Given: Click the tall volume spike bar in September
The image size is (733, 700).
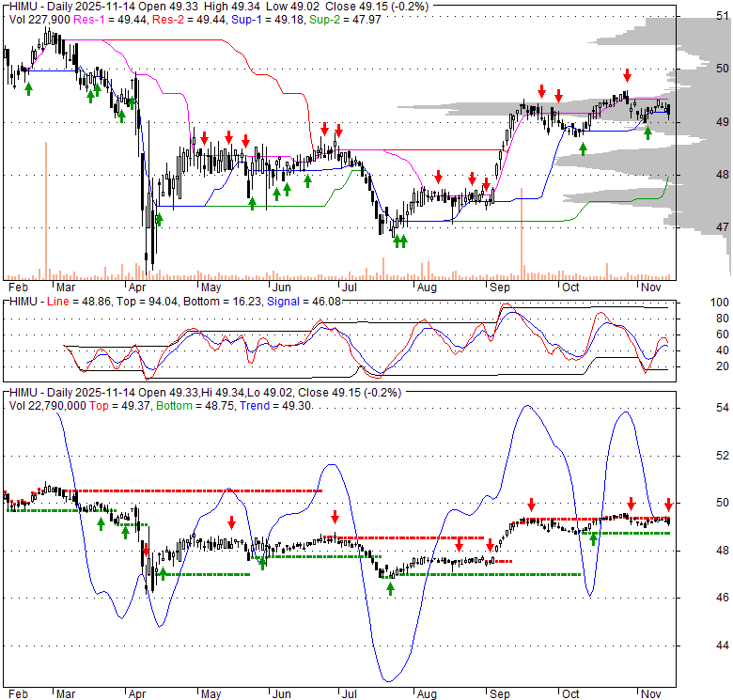Looking at the screenshot, I should [x=522, y=234].
